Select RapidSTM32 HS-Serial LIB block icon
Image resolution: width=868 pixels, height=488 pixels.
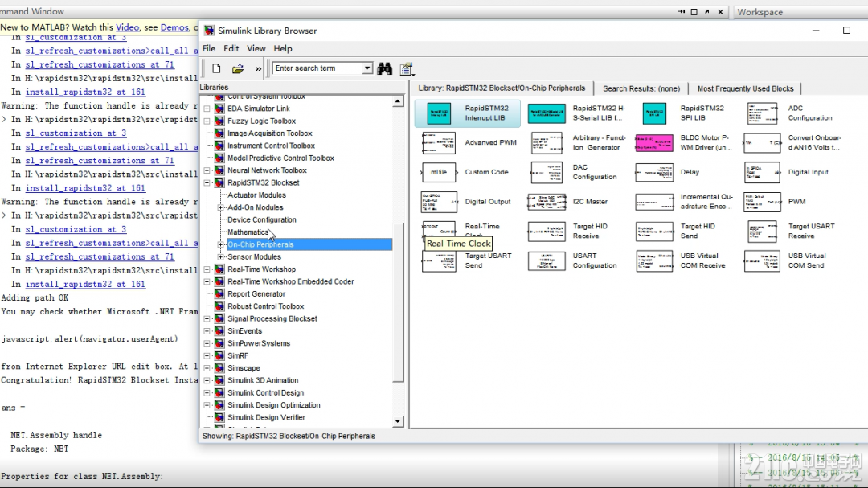click(547, 113)
